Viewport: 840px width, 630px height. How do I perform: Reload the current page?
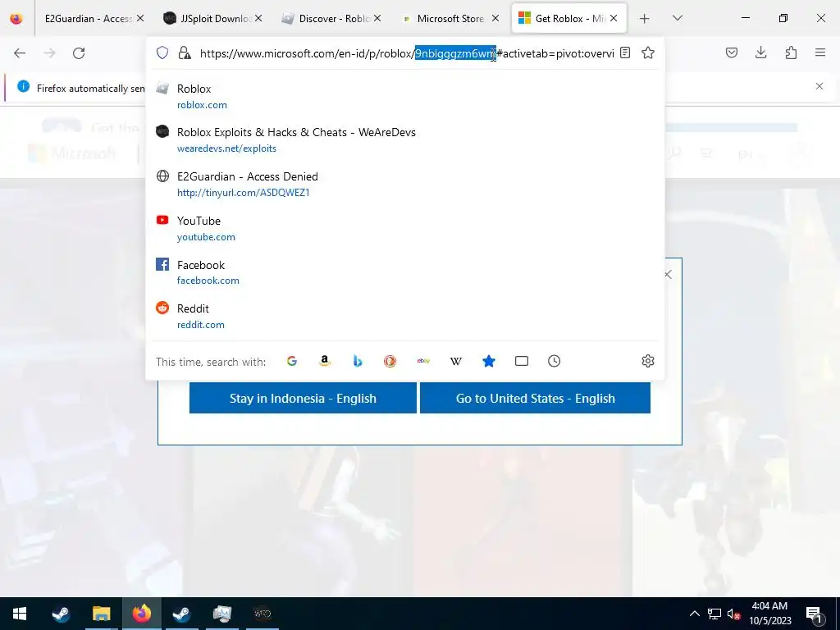[x=79, y=53]
